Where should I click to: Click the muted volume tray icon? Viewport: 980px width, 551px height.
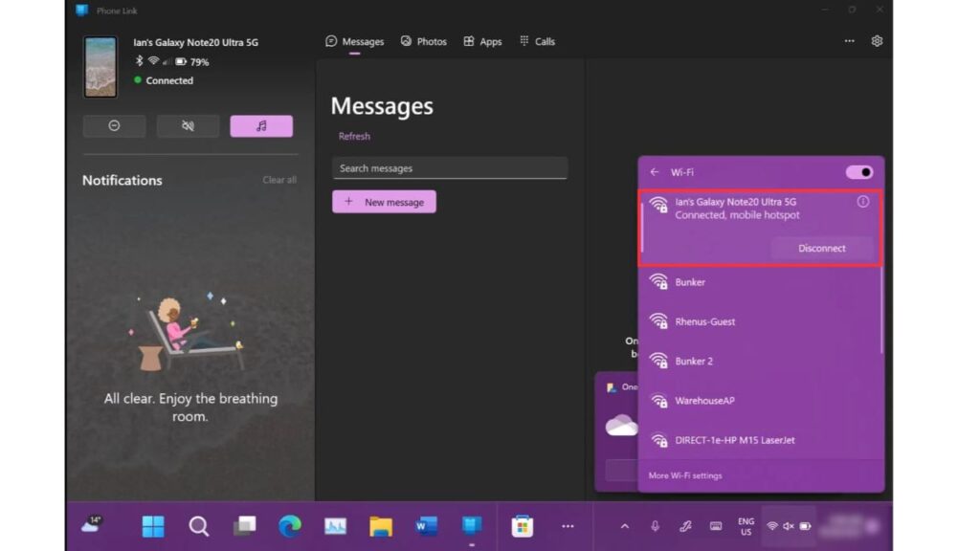[x=789, y=527]
